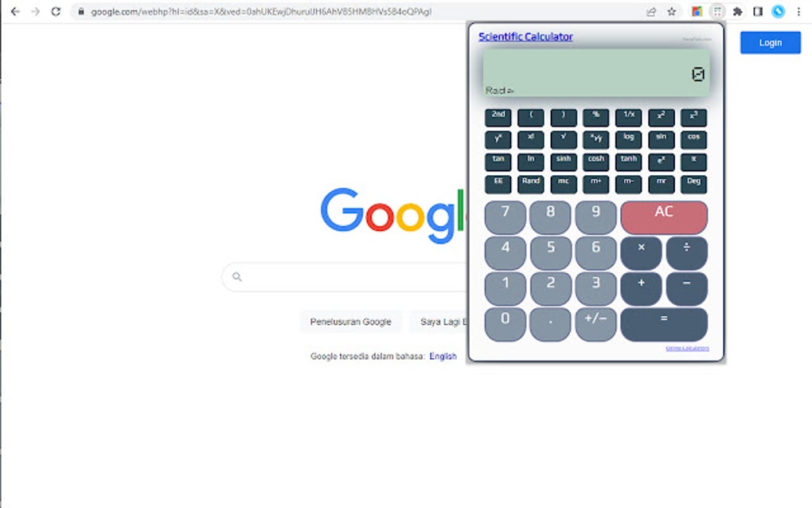Toggle angle mode with the Deg key

point(693,182)
